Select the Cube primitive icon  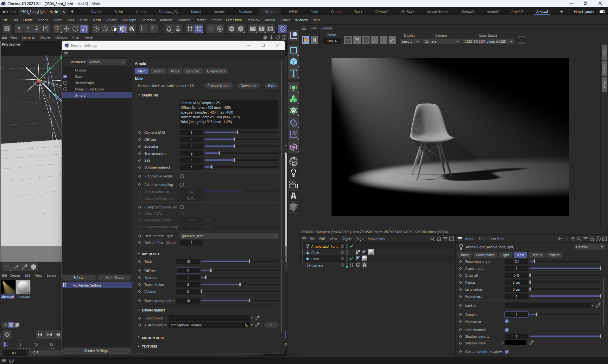click(294, 62)
